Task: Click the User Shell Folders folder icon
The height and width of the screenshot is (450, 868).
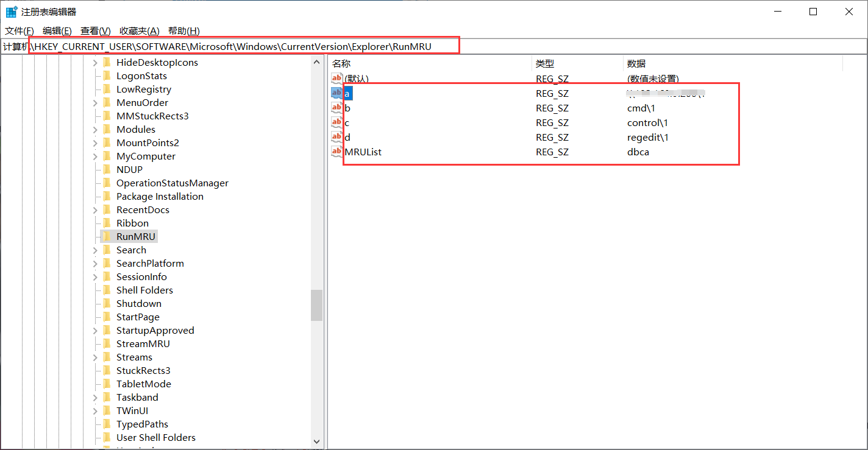Action: [x=107, y=438]
